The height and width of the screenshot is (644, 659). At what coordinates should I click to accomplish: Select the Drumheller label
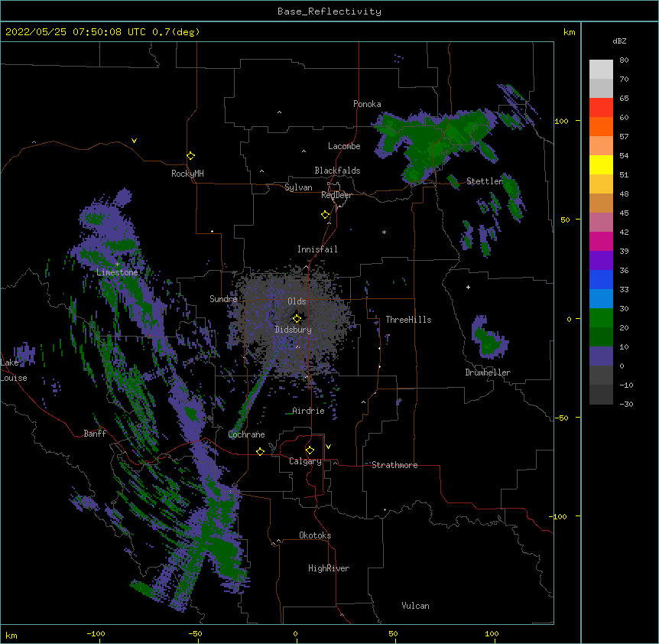(488, 372)
